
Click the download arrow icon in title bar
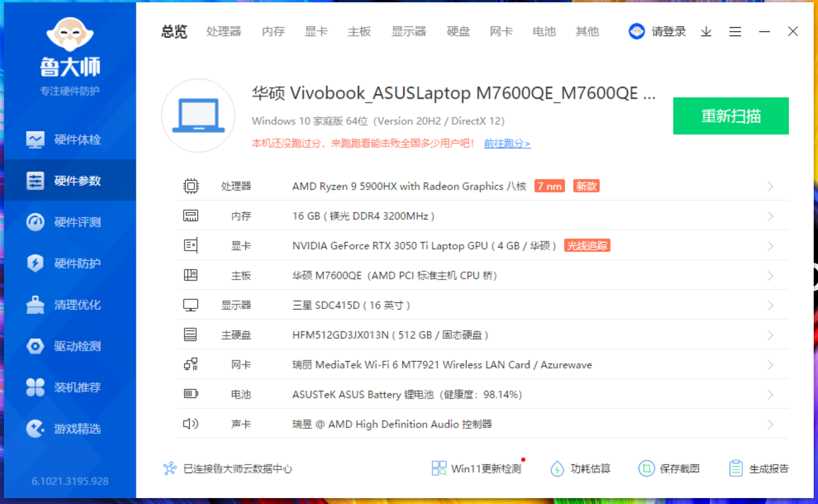point(706,32)
